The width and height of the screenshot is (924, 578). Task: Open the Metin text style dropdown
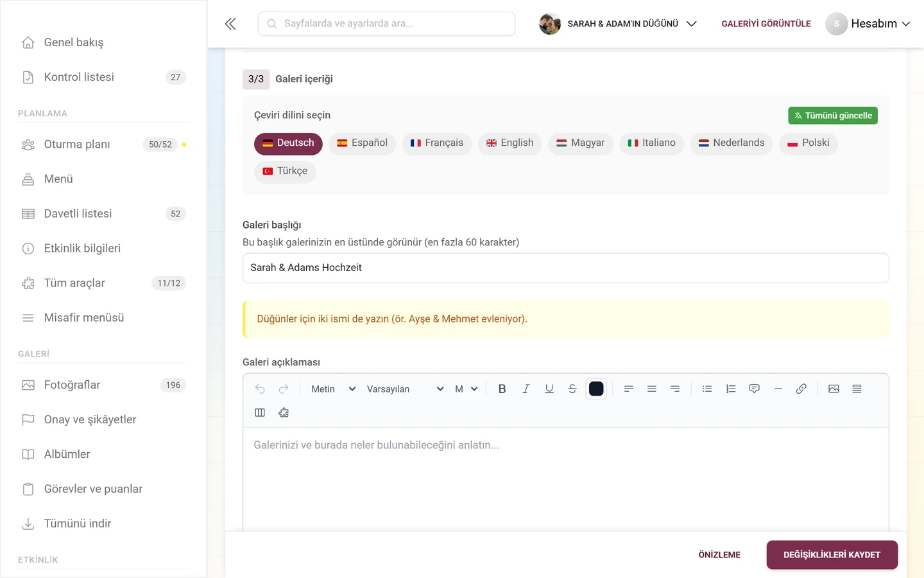333,389
